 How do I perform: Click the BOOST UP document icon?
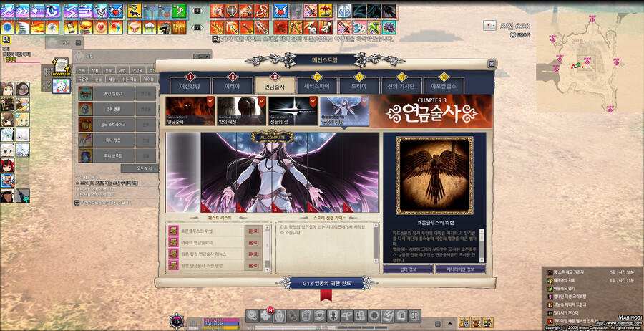(x=60, y=67)
